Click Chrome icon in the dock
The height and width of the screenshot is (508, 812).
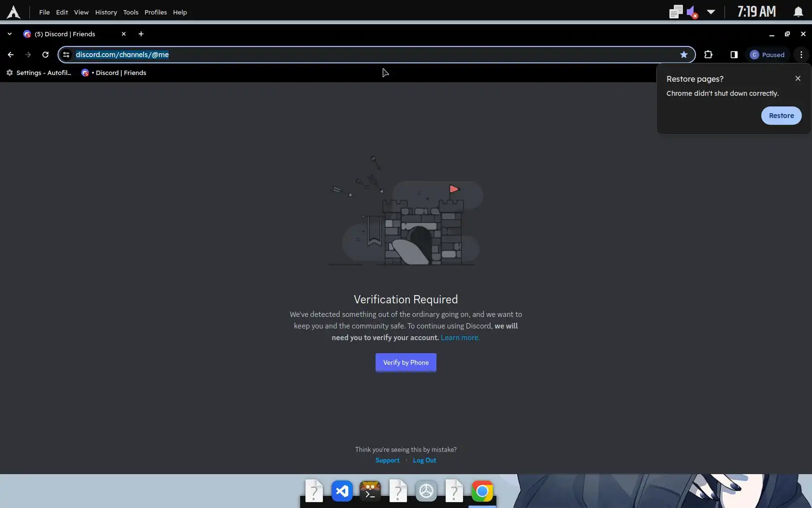482,491
